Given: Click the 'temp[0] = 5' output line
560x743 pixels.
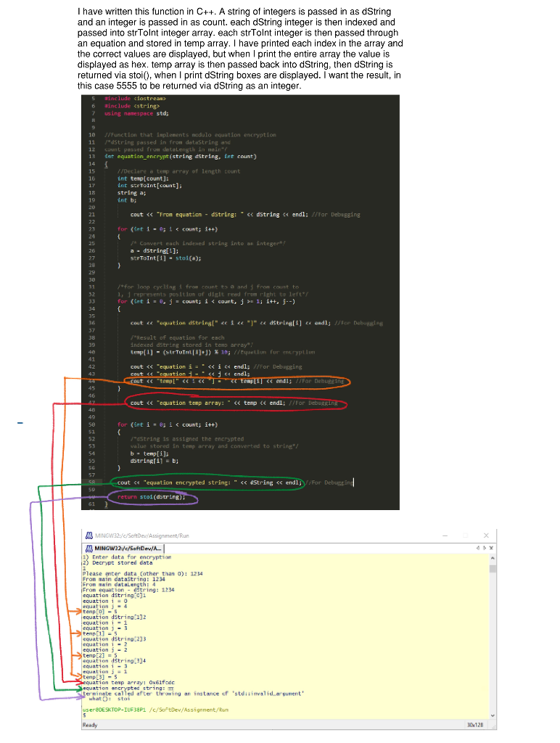Looking at the screenshot, I should (x=100, y=612).
